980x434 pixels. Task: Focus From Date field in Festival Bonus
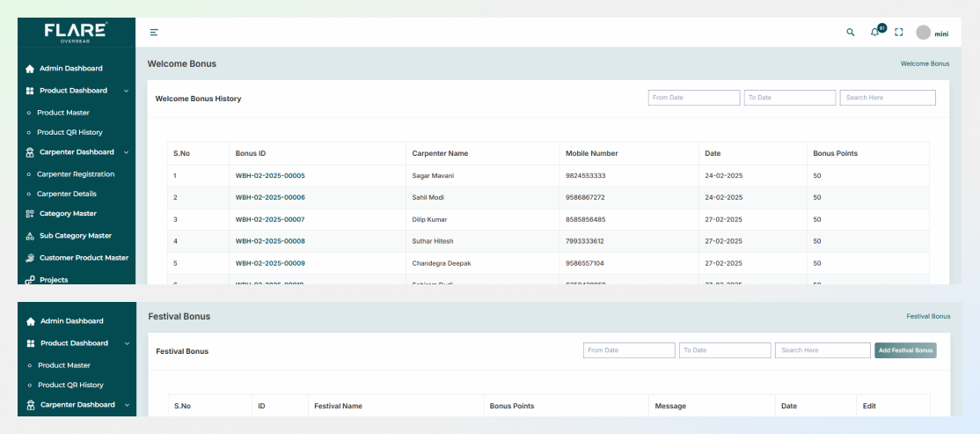(629, 350)
